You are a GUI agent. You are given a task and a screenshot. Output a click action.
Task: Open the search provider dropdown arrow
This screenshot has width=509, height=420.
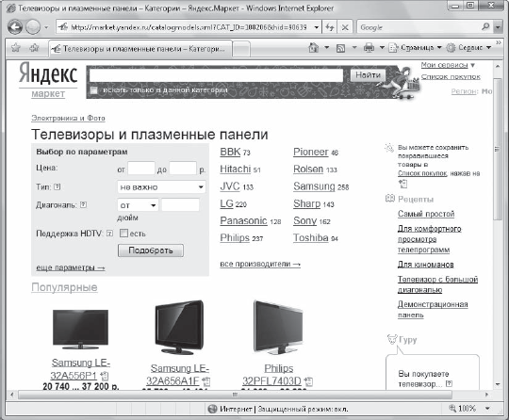498,27
